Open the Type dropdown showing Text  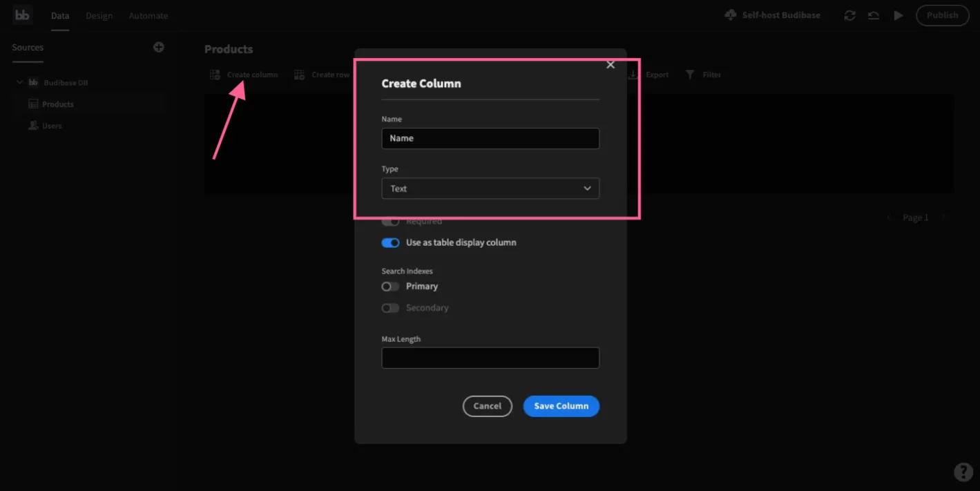[x=490, y=189]
